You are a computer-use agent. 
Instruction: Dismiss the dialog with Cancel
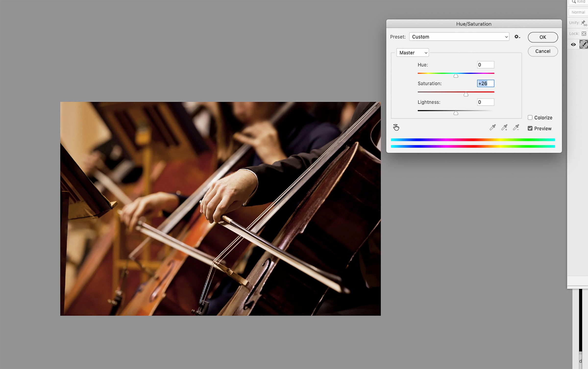pyautogui.click(x=543, y=51)
